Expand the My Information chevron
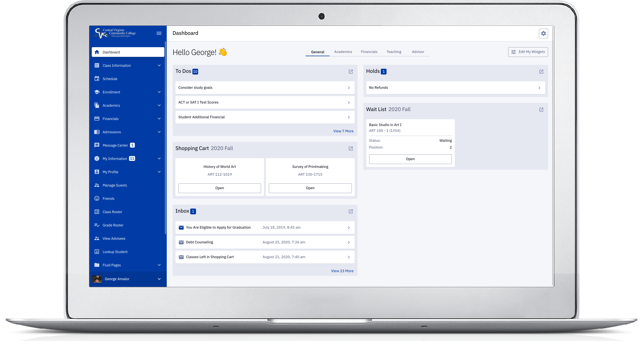The image size is (644, 341). coord(159,158)
